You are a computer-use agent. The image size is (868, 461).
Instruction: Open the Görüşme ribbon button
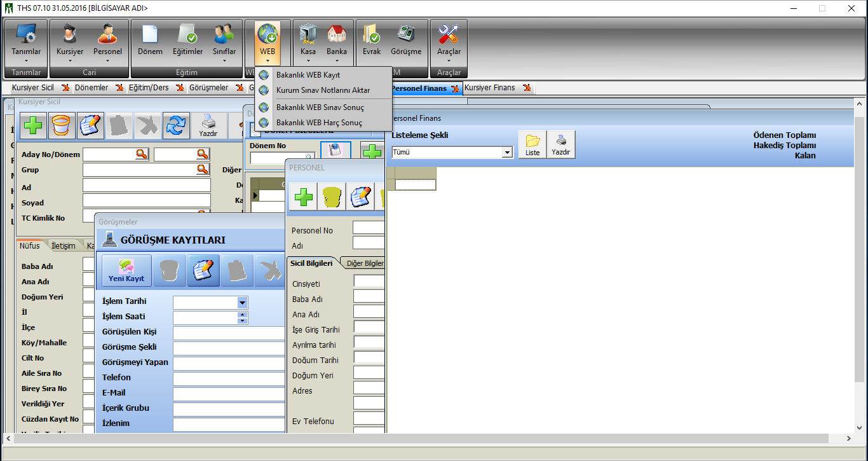[x=406, y=41]
